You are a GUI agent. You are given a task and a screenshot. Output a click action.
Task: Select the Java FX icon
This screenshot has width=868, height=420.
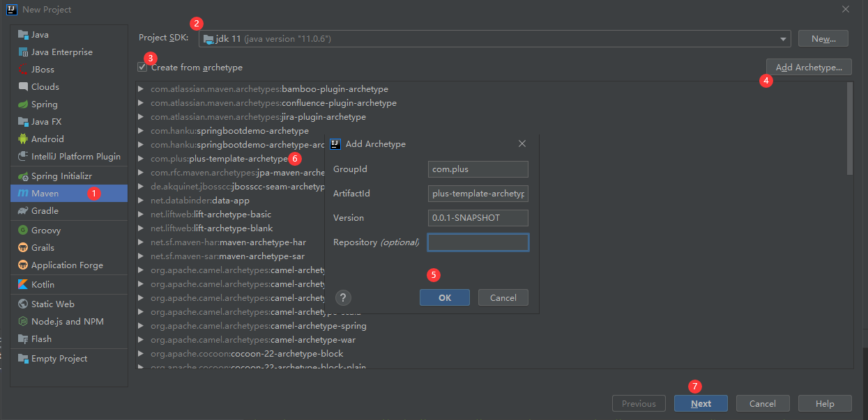[23, 122]
